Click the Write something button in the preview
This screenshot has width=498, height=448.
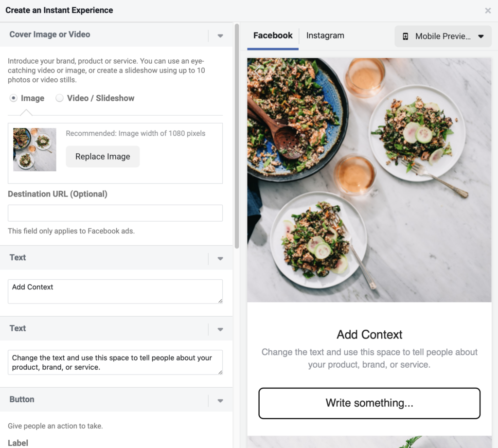[369, 403]
